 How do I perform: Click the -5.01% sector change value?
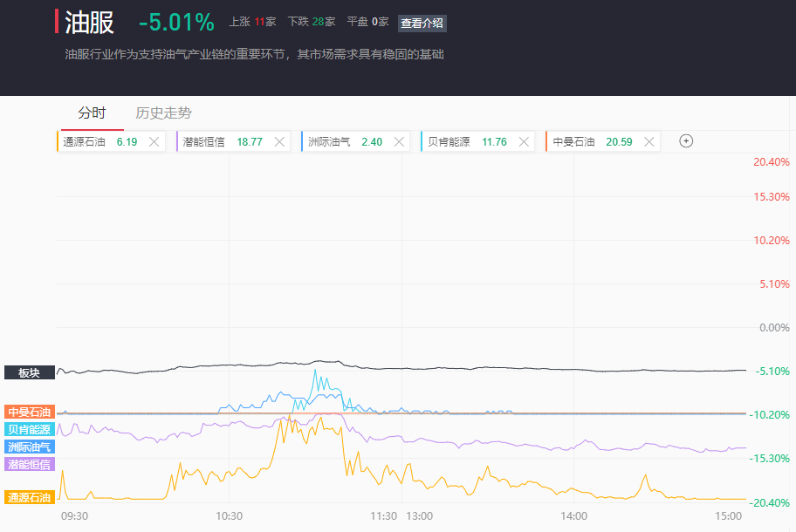tap(176, 23)
